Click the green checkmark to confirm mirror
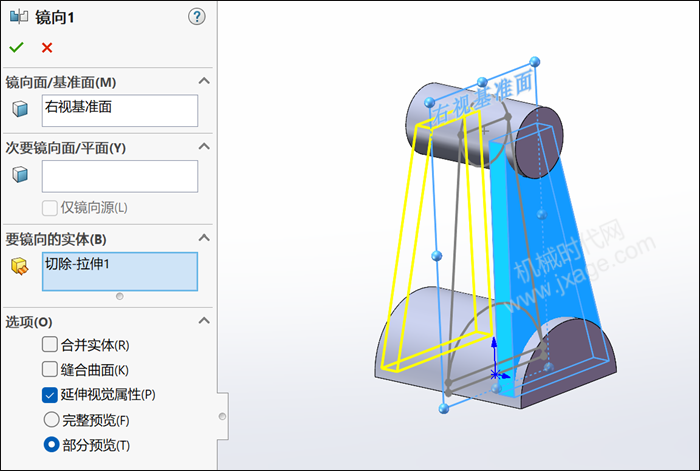 pyautogui.click(x=16, y=47)
